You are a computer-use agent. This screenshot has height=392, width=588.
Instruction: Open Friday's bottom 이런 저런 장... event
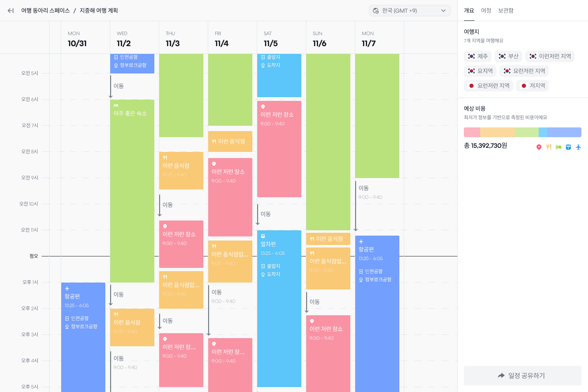(230, 365)
